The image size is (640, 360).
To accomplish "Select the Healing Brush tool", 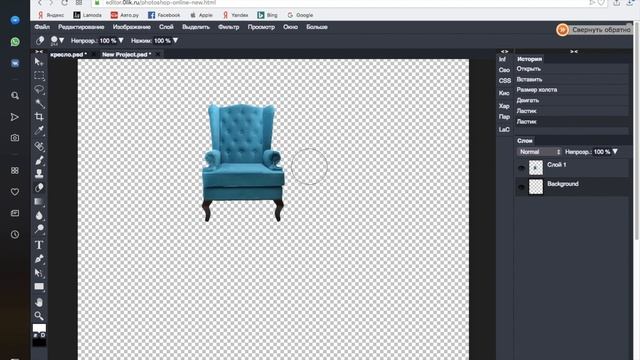I will (39, 146).
